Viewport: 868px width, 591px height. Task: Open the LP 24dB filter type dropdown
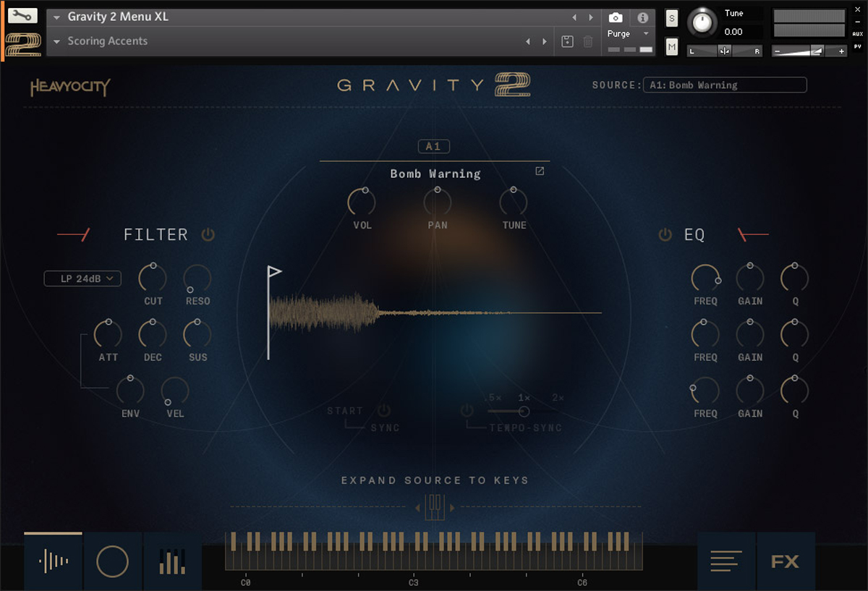point(82,279)
